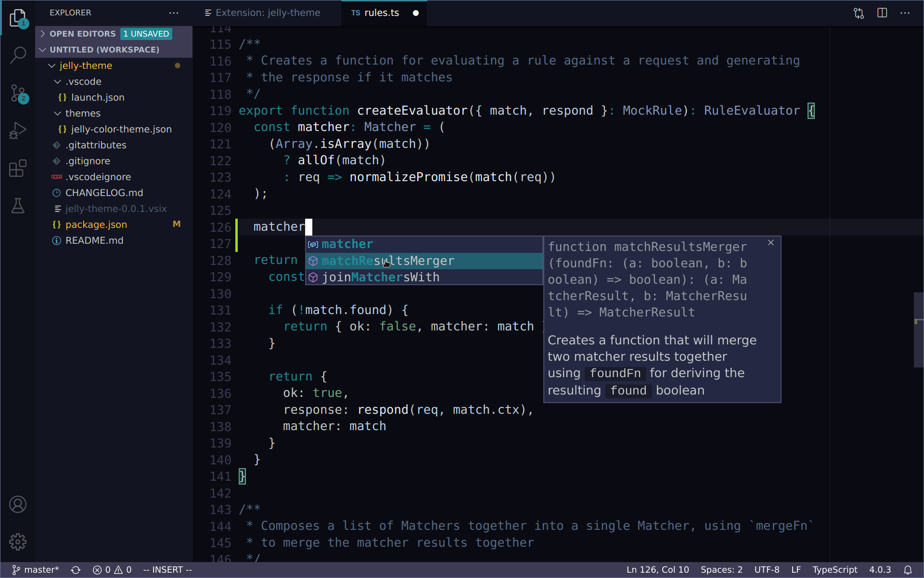Open README.md file
924x578 pixels.
pos(114,240)
